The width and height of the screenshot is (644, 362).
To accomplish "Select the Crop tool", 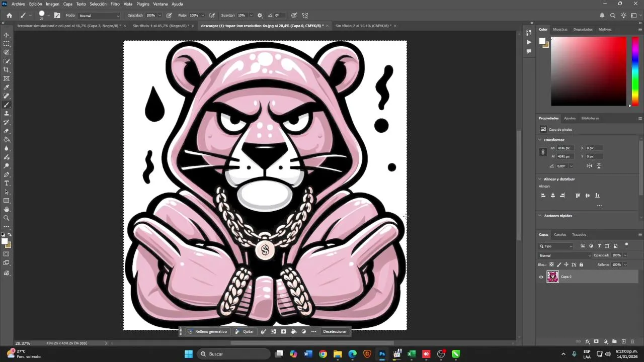I will pyautogui.click(x=7, y=70).
